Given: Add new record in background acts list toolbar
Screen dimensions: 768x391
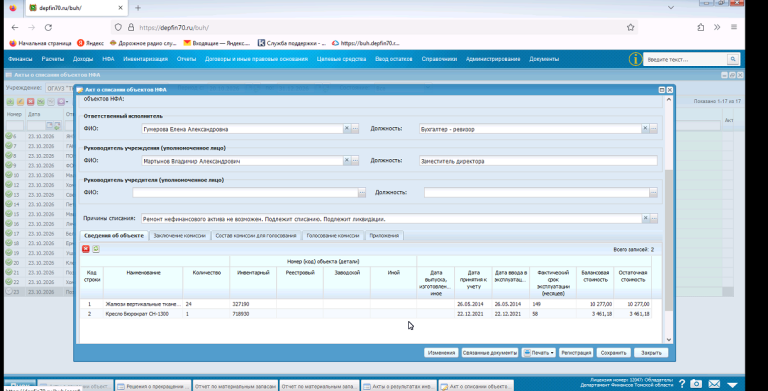Looking at the screenshot, I should [x=10, y=102].
